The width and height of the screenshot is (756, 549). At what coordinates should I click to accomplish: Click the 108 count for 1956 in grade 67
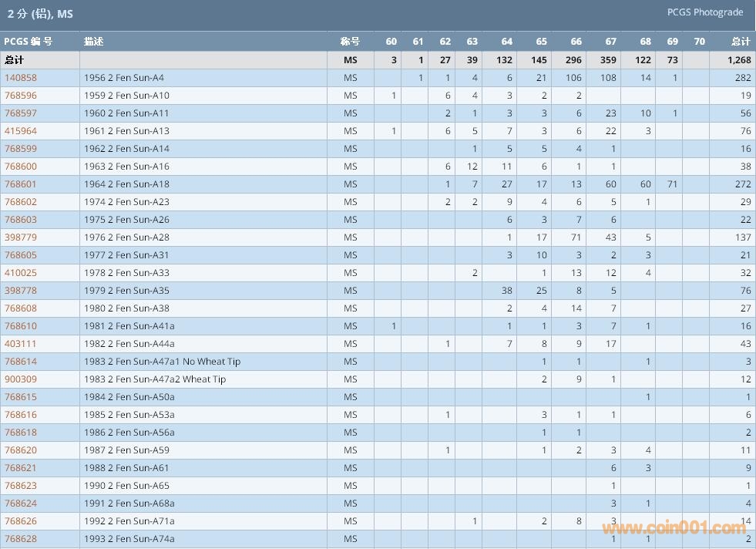coord(608,78)
